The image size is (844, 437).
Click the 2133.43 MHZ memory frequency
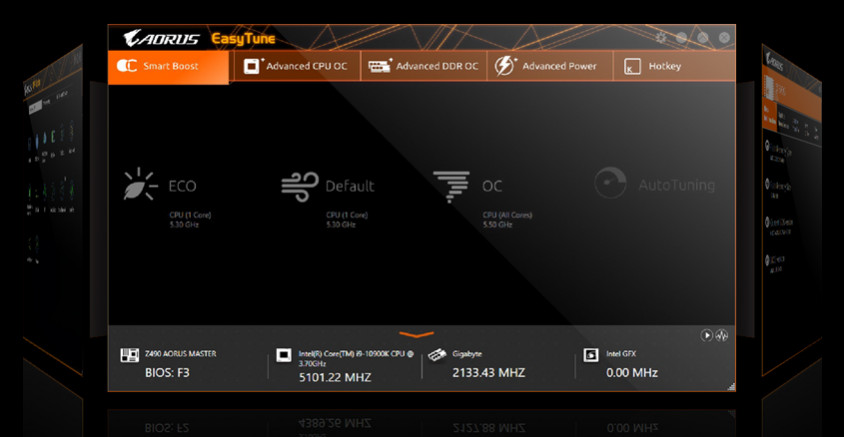[488, 372]
